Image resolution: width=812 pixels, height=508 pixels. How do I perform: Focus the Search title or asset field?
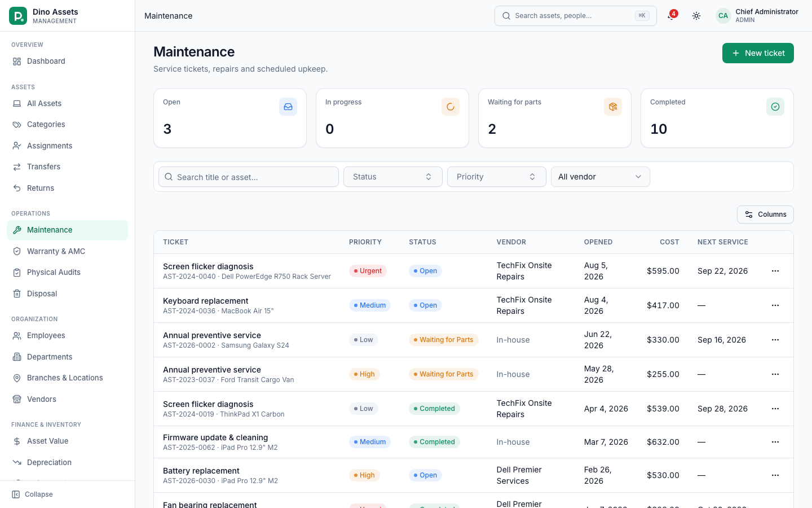click(249, 177)
